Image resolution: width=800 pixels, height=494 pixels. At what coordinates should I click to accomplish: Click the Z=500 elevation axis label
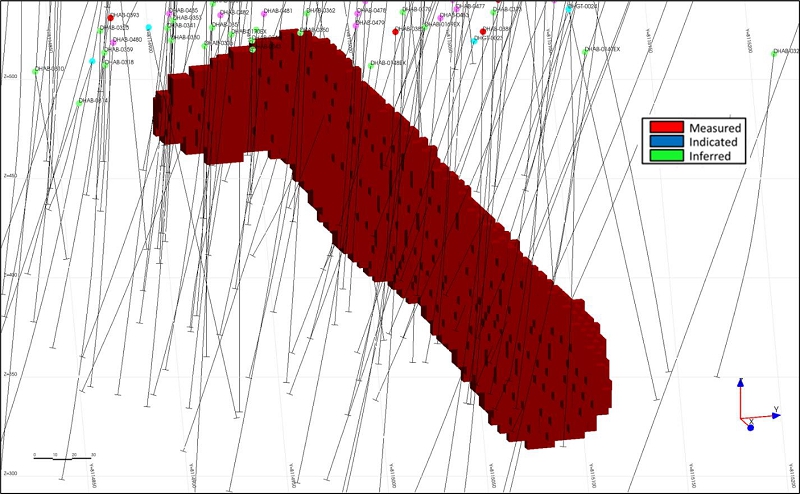pos(10,77)
